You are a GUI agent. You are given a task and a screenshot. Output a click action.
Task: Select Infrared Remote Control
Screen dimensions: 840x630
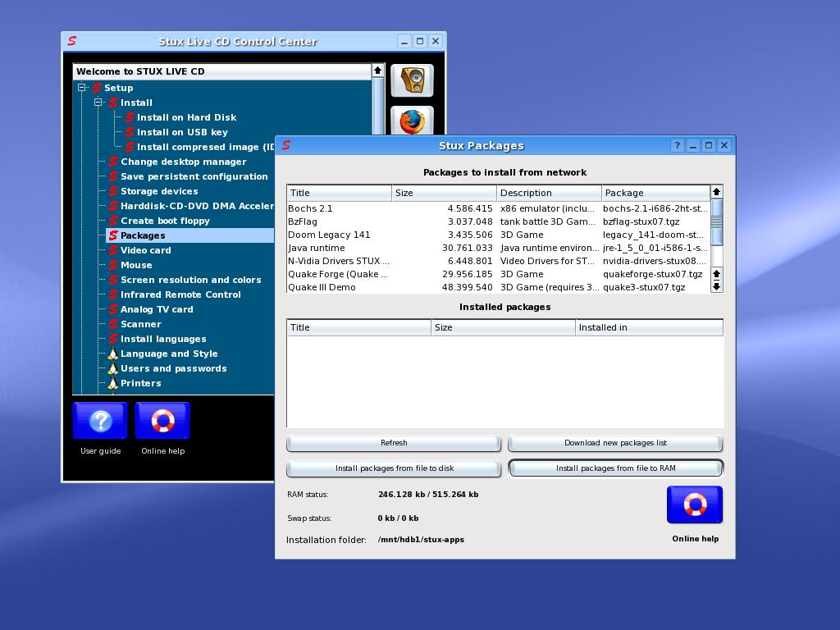[180, 294]
